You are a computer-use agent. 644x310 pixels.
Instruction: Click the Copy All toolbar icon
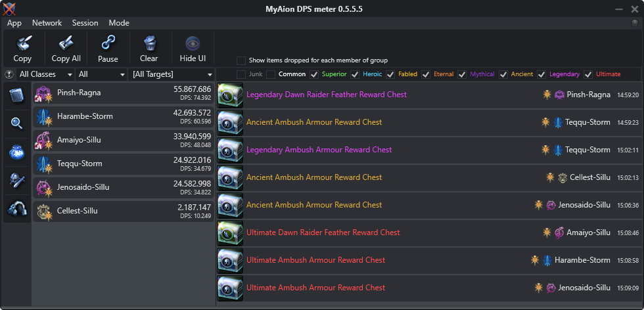(66, 44)
